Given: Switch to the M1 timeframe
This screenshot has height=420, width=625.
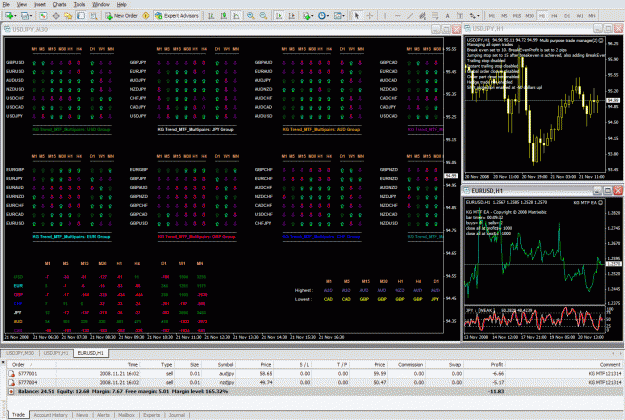Looking at the screenshot, I should [492, 16].
